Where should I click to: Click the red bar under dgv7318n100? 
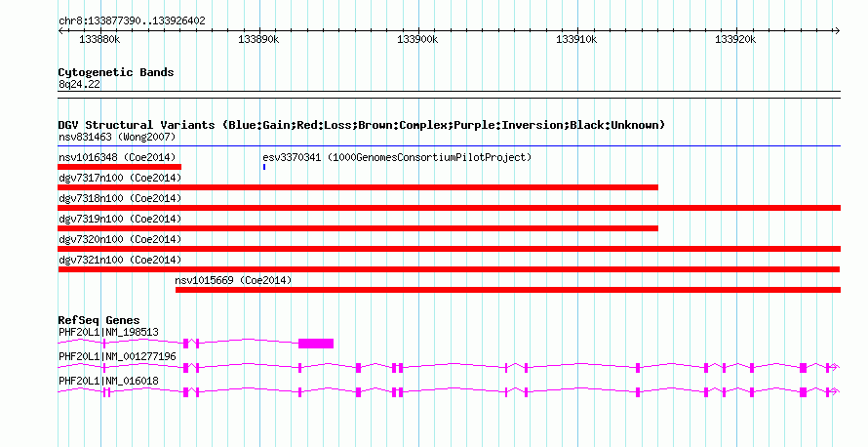pyautogui.click(x=449, y=208)
